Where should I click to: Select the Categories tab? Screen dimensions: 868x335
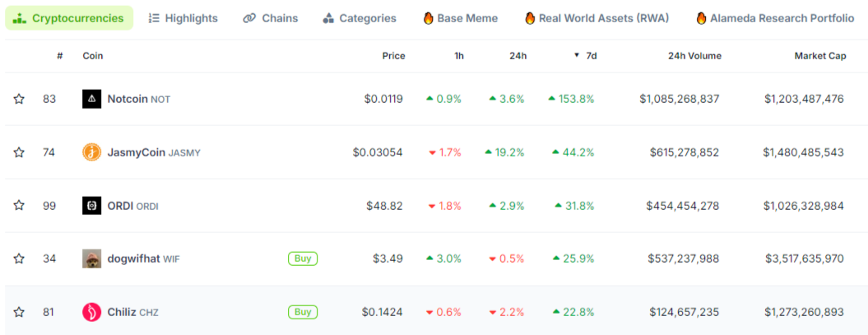pos(360,18)
